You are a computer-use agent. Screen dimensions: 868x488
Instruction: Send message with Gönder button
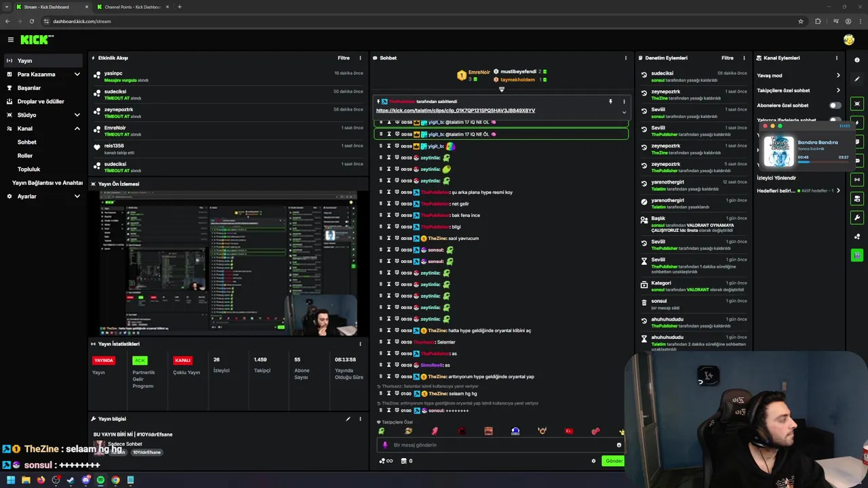[x=613, y=461]
